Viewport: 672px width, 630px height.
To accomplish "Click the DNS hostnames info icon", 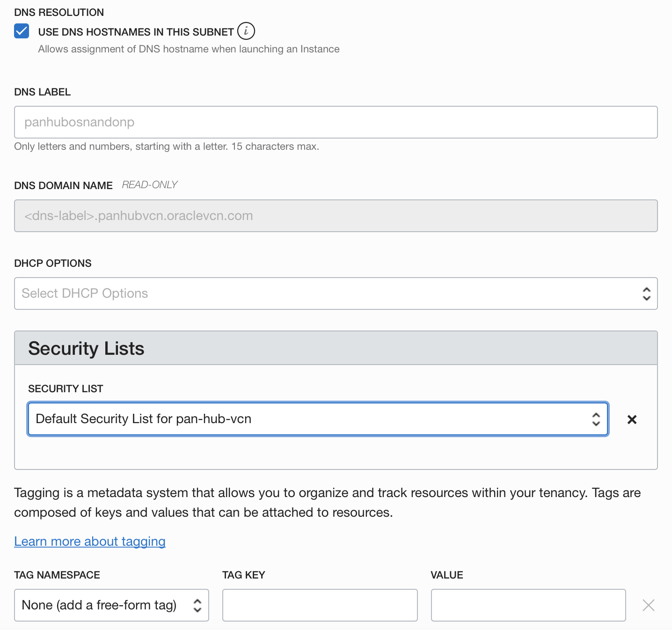I will click(x=246, y=31).
